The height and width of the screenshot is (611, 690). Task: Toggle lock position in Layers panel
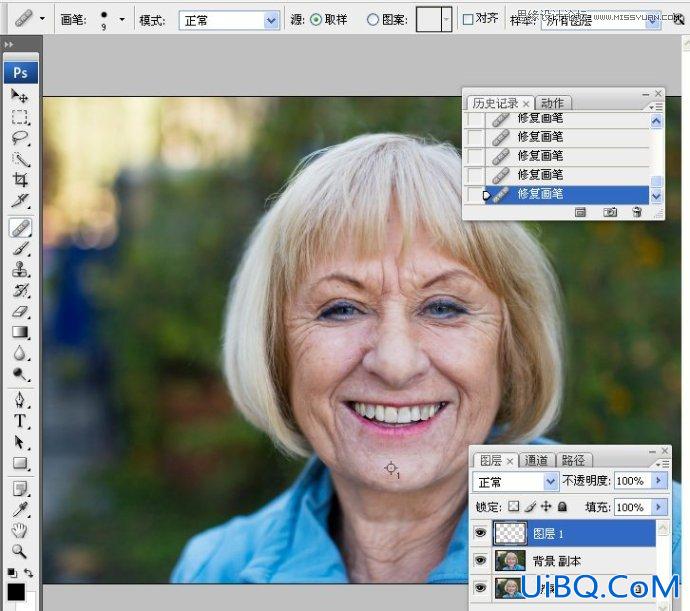coord(546,506)
